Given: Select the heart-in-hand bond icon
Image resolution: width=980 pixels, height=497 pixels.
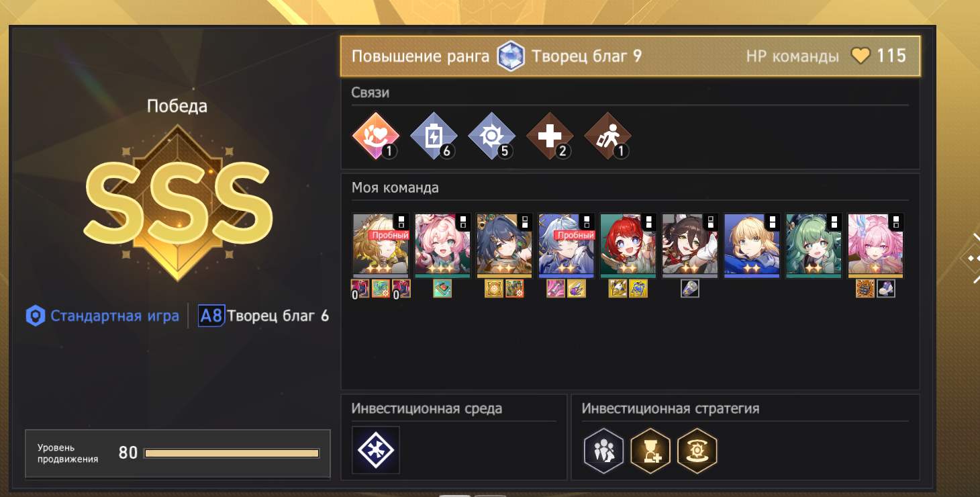Looking at the screenshot, I should coord(376,136).
